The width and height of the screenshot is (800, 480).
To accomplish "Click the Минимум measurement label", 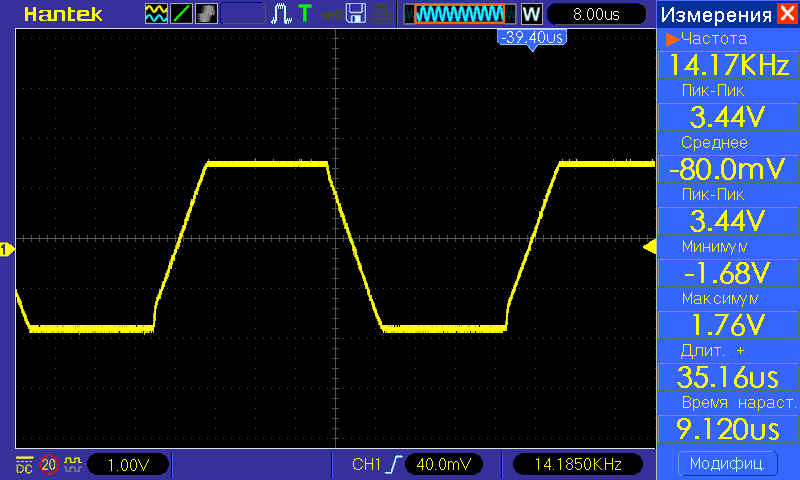I will point(714,247).
